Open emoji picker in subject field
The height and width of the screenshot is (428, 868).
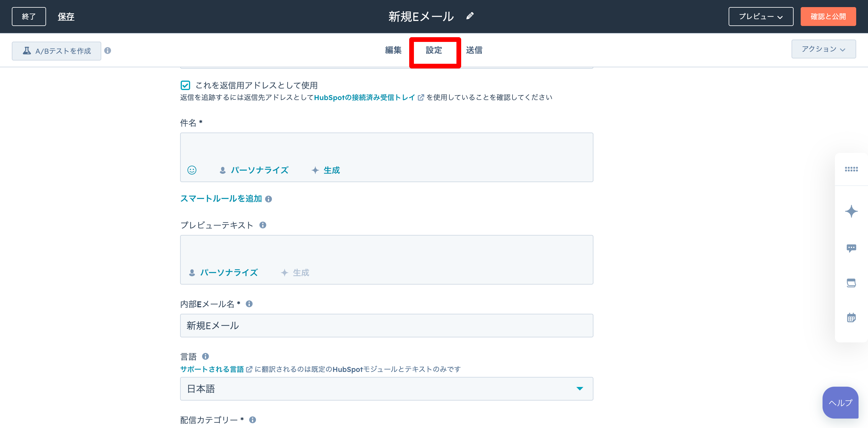[192, 170]
